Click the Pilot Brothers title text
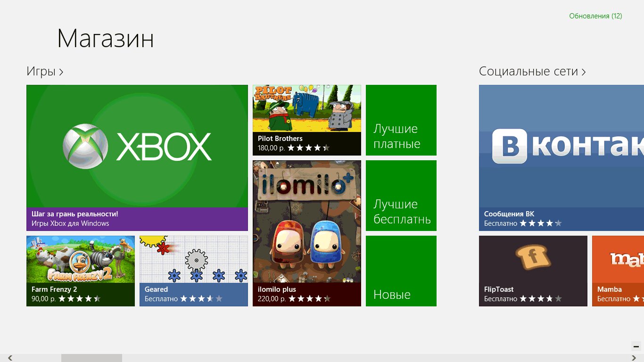The width and height of the screenshot is (644, 362). [280, 139]
